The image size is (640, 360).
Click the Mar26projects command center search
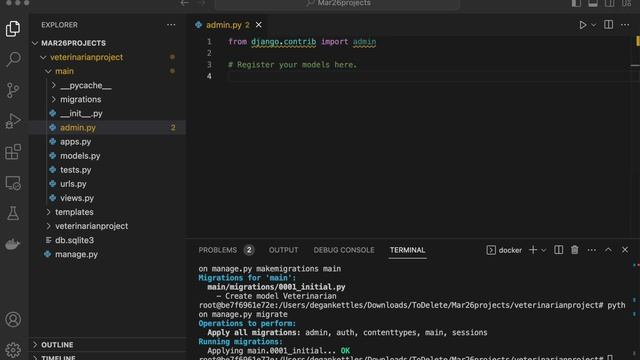(338, 4)
